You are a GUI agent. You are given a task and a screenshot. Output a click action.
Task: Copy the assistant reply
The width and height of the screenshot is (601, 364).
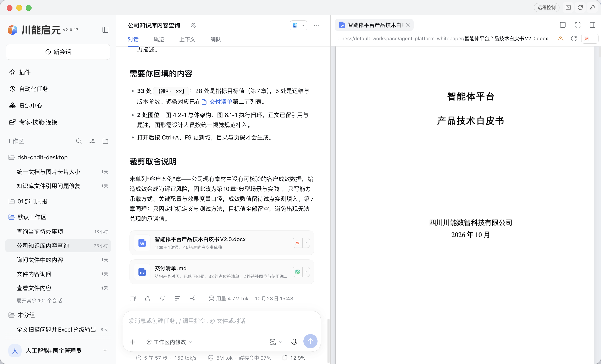click(133, 299)
